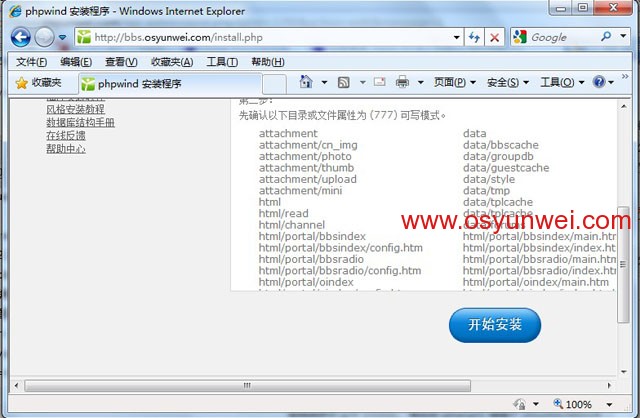Expand the feeds dropdown arrow
This screenshot has width=640, height=418.
362,82
